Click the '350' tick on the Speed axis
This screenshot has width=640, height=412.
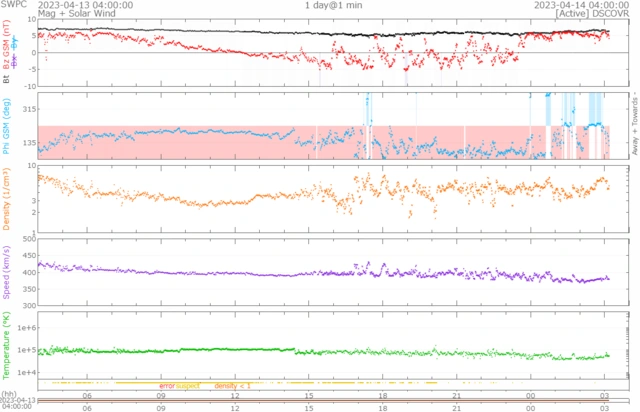click(29, 289)
